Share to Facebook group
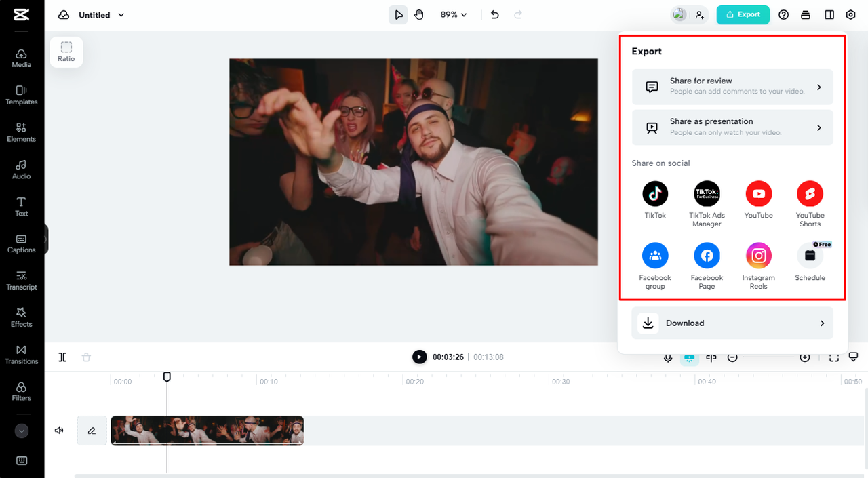 click(x=655, y=266)
